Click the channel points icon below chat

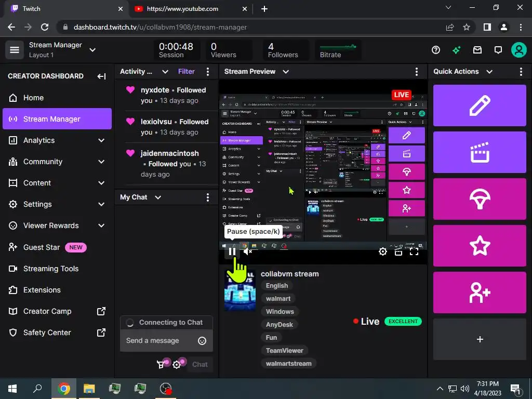(x=161, y=365)
